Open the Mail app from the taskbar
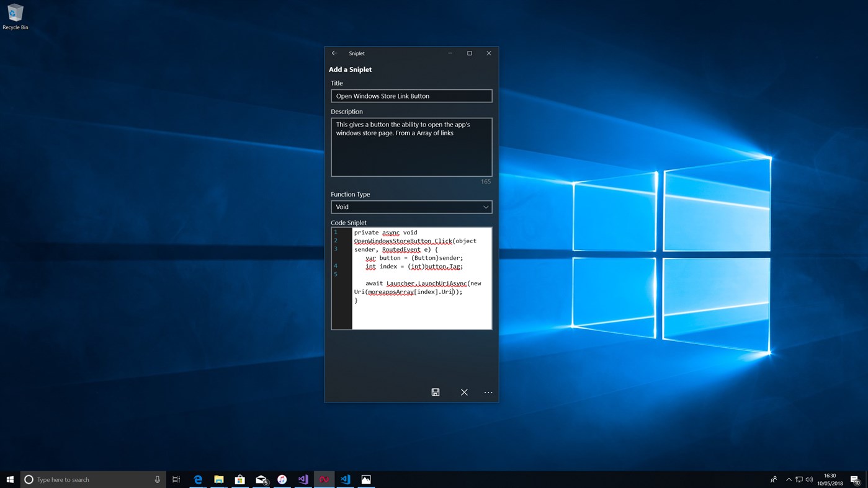Image resolution: width=868 pixels, height=488 pixels. 261,479
